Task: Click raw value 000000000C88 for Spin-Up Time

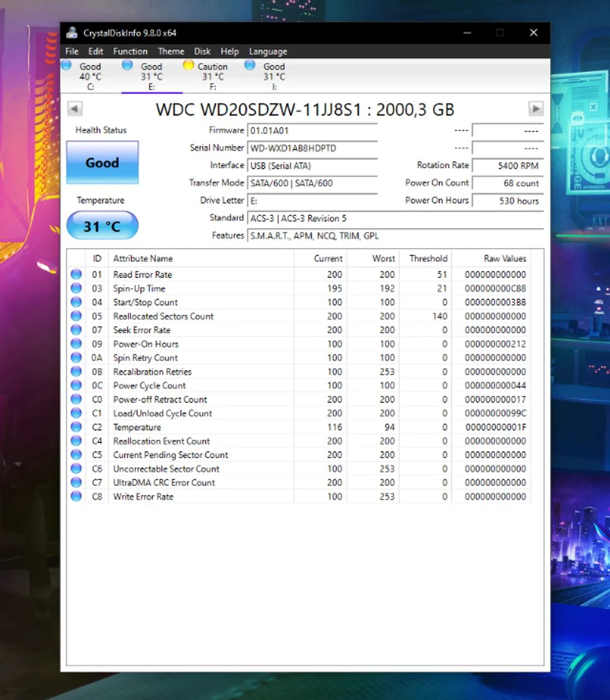Action: 495,288
